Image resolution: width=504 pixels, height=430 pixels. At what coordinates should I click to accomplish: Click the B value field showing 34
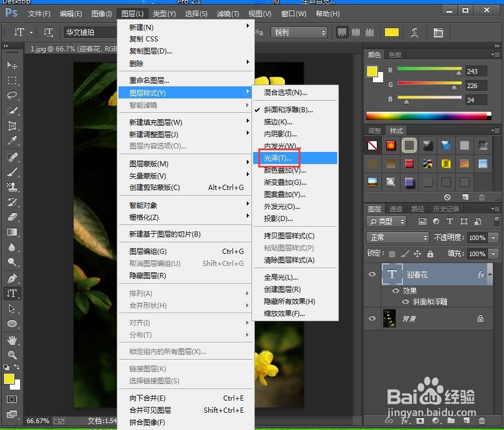(476, 100)
